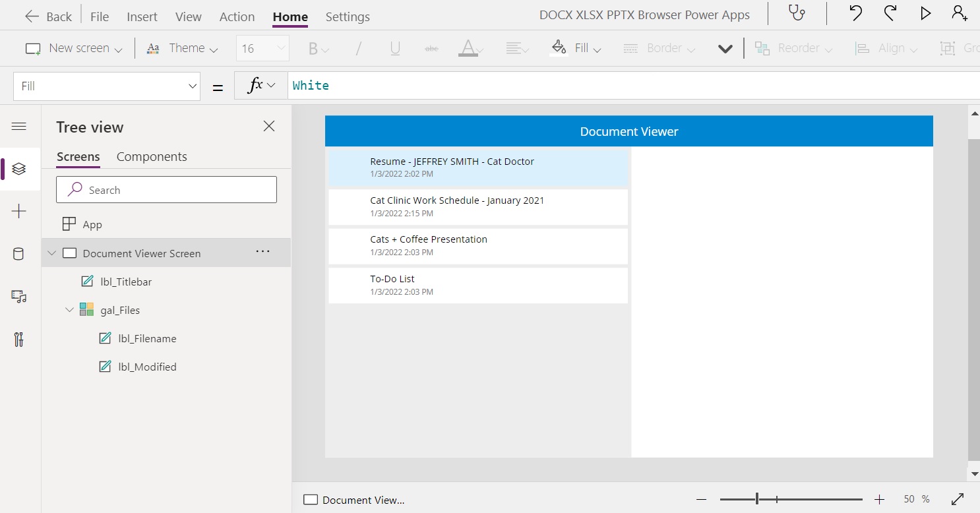
Task: Undo the last change
Action: point(855,13)
